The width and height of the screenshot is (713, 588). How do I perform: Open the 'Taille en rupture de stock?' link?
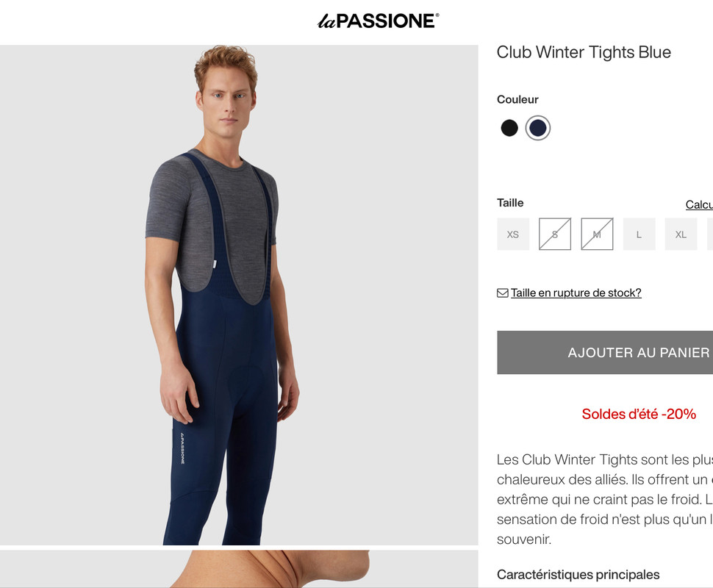pos(576,293)
